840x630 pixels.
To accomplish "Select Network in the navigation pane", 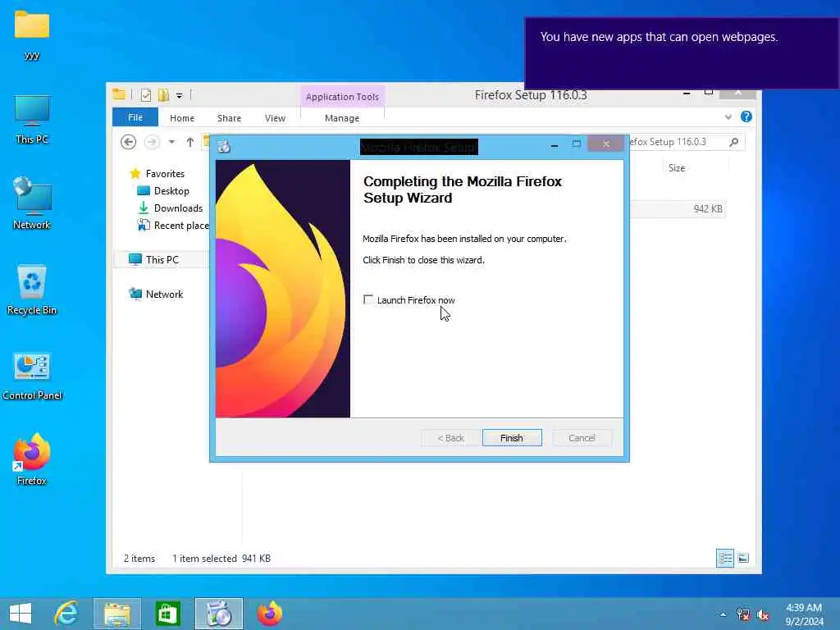I will click(x=156, y=294).
